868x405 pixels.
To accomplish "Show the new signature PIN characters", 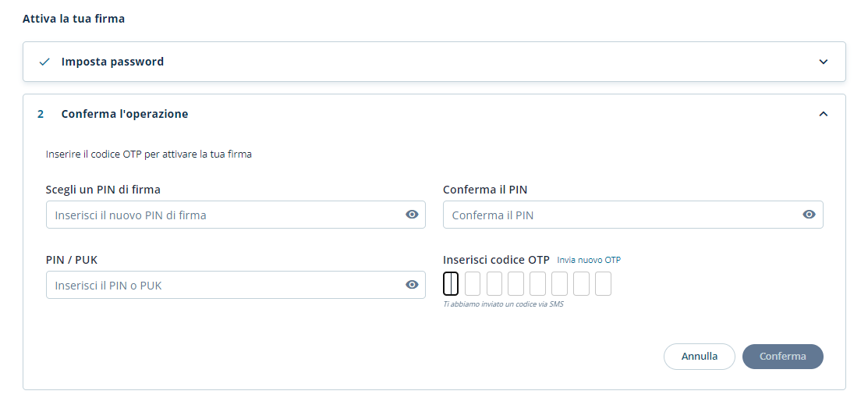I will (413, 215).
